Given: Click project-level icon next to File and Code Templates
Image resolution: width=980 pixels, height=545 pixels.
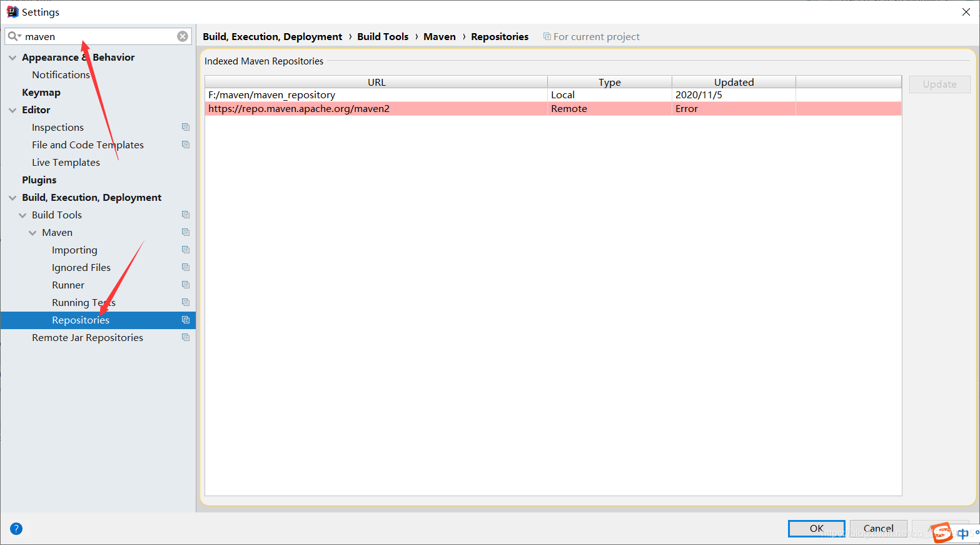Looking at the screenshot, I should click(x=186, y=145).
